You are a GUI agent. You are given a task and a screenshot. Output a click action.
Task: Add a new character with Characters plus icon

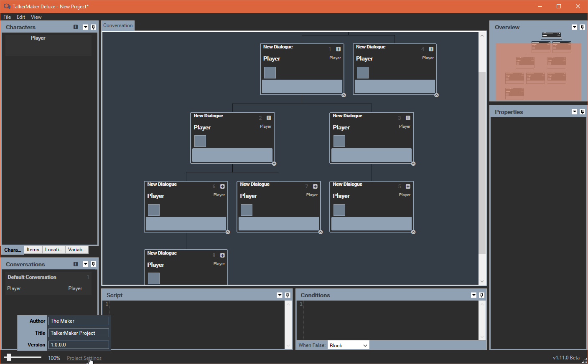pyautogui.click(x=76, y=27)
